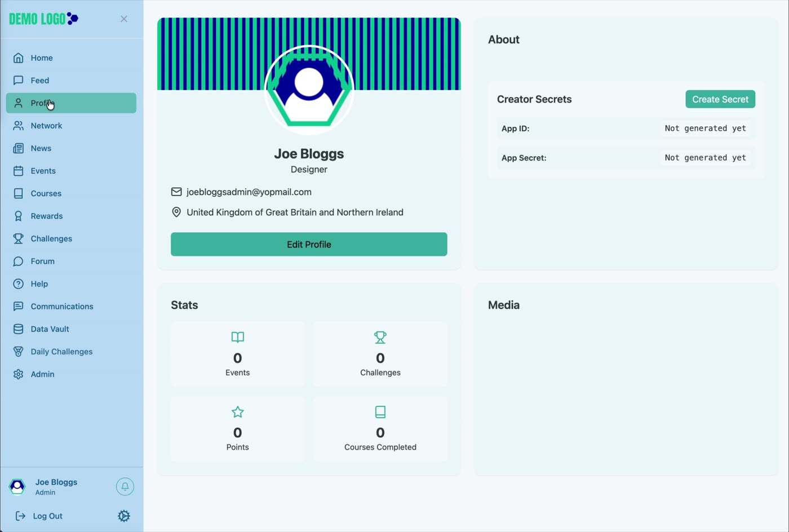This screenshot has width=789, height=532.
Task: Click the 'Designer' job title text
Action: tap(309, 169)
